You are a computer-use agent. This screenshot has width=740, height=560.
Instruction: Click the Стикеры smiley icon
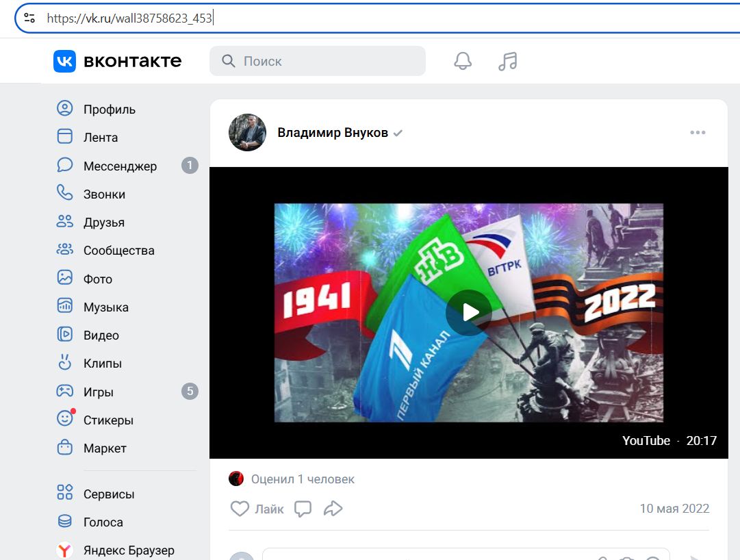(x=64, y=418)
